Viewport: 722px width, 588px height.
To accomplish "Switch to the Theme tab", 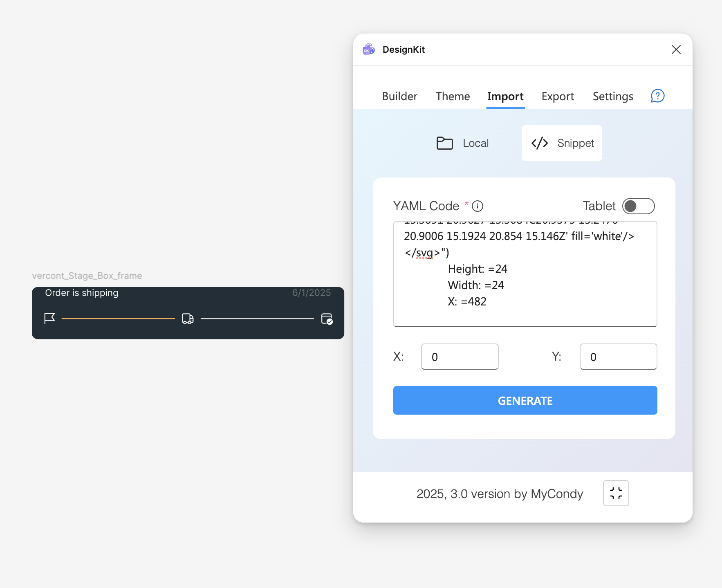I will click(453, 97).
